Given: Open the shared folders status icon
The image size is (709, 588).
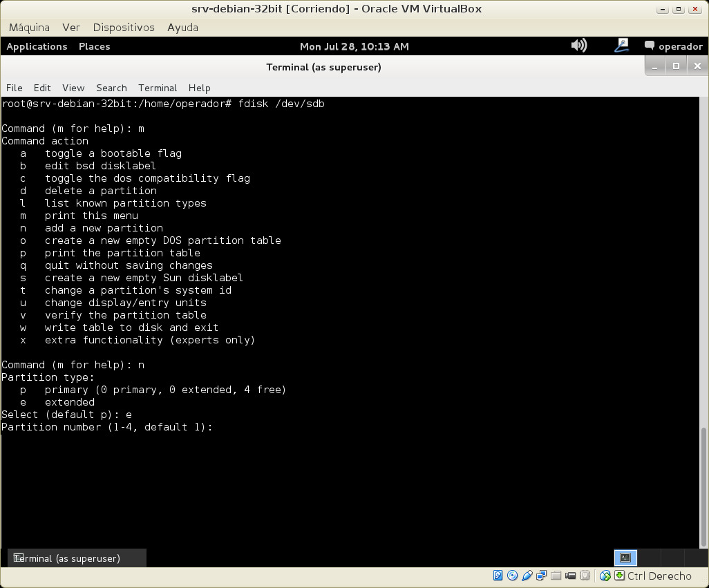Looking at the screenshot, I should [x=556, y=576].
